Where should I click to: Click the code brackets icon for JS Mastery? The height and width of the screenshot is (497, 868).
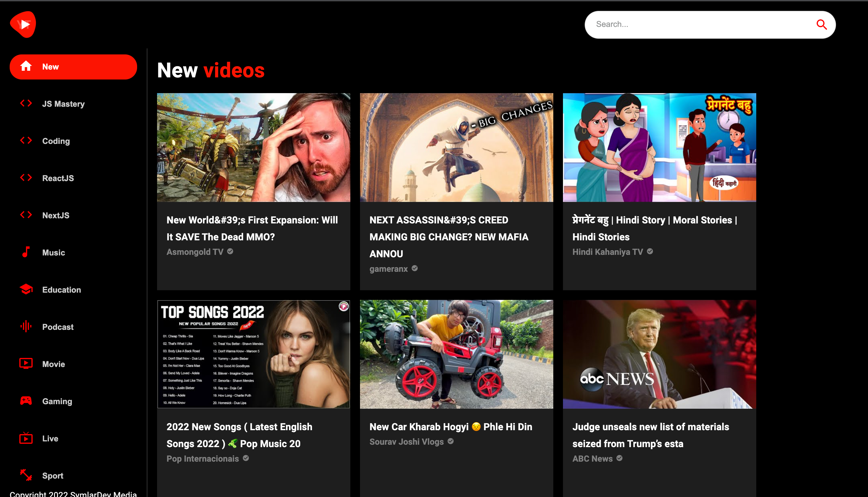click(26, 103)
